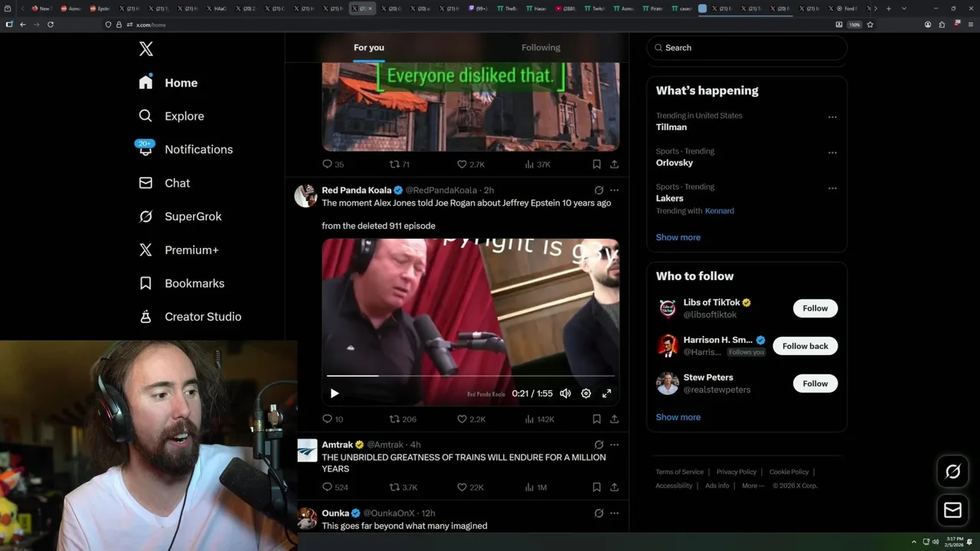Open the Terms of Service link

pos(679,472)
